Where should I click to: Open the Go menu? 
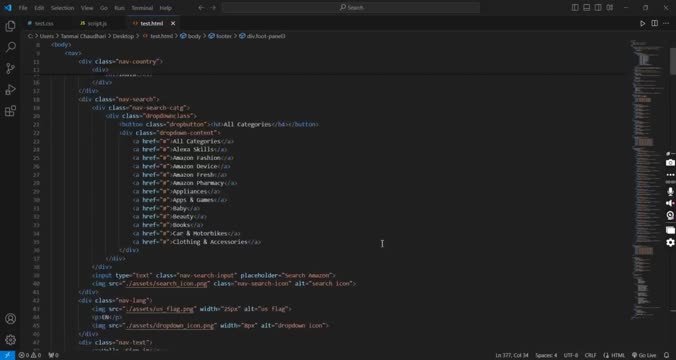(103, 8)
